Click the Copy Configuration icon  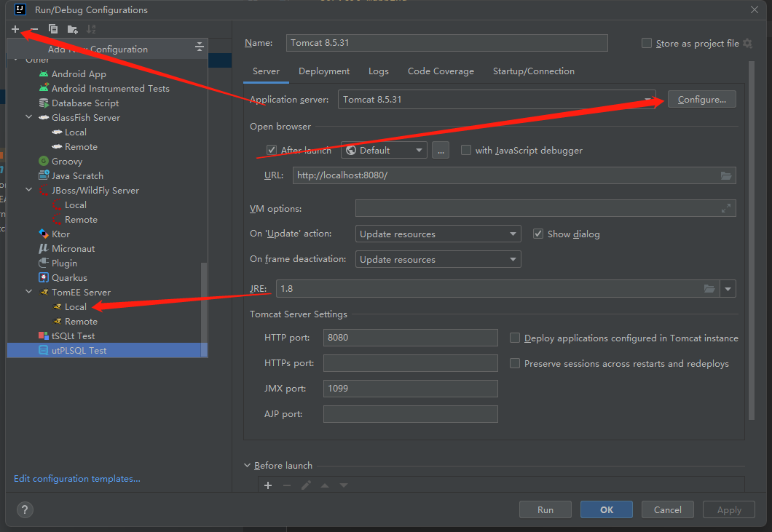[52, 29]
